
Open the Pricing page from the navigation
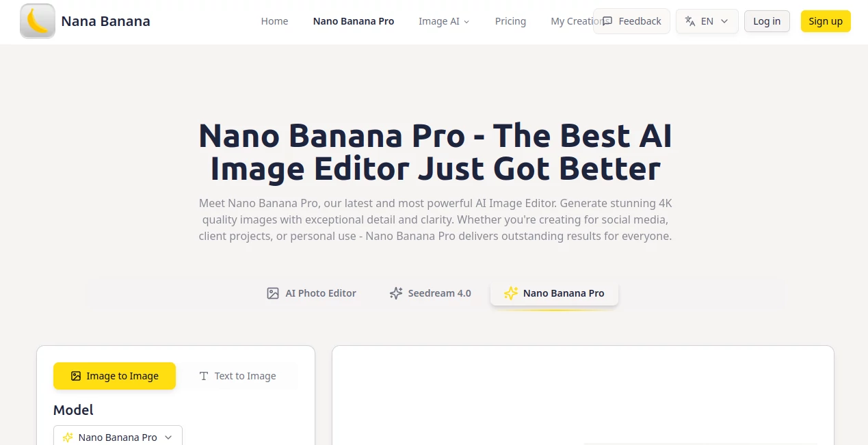[x=510, y=21]
